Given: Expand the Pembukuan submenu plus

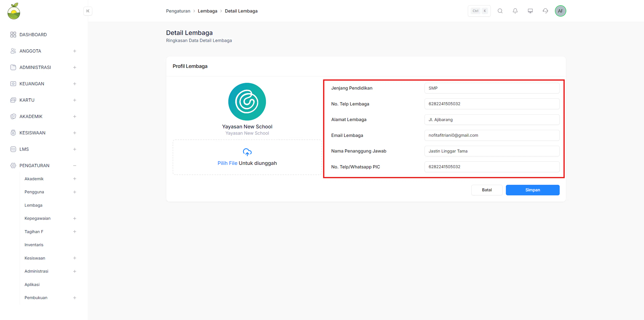Looking at the screenshot, I should coord(74,298).
